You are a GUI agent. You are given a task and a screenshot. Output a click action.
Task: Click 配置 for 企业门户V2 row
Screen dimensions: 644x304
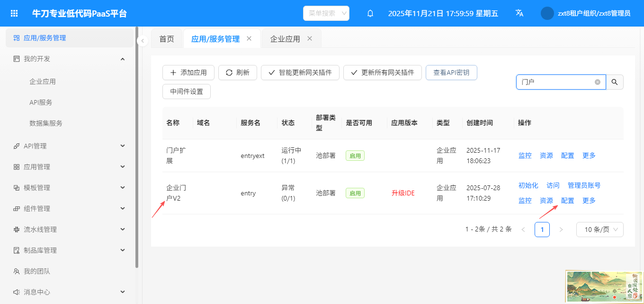click(x=567, y=201)
